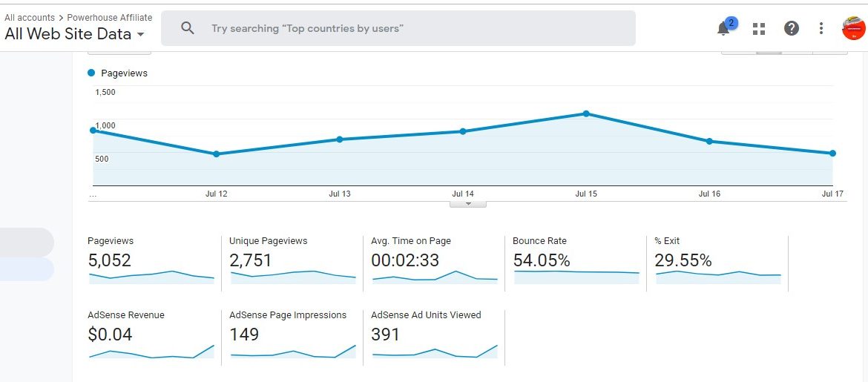The width and height of the screenshot is (868, 382).
Task: Click the Jul 15 peak data point
Action: click(586, 113)
